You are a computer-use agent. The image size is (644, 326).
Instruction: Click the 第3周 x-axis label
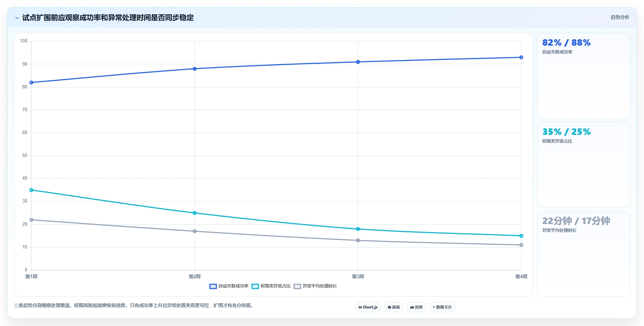click(x=358, y=276)
